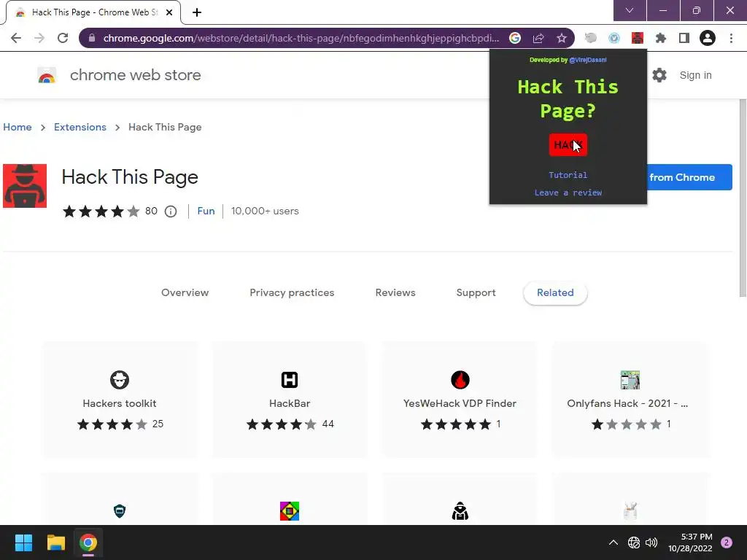The image size is (747, 560).
Task: Click the red Hack This Page toolbar icon
Action: (x=638, y=38)
